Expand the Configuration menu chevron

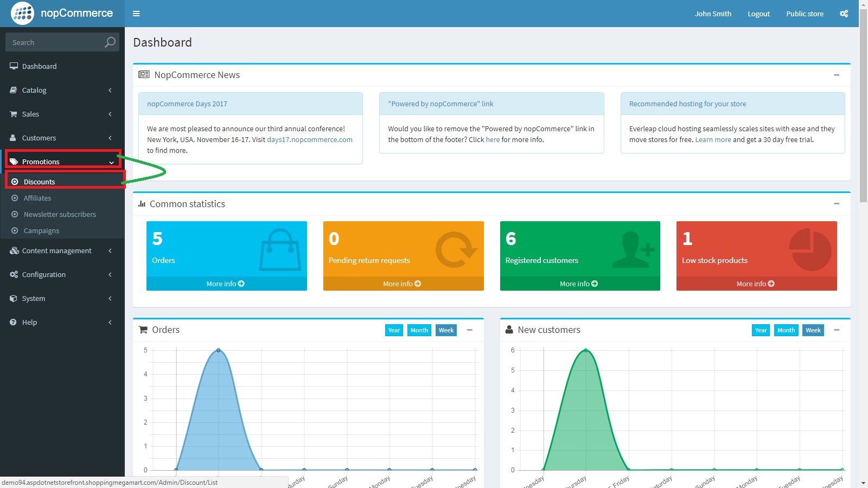point(110,274)
